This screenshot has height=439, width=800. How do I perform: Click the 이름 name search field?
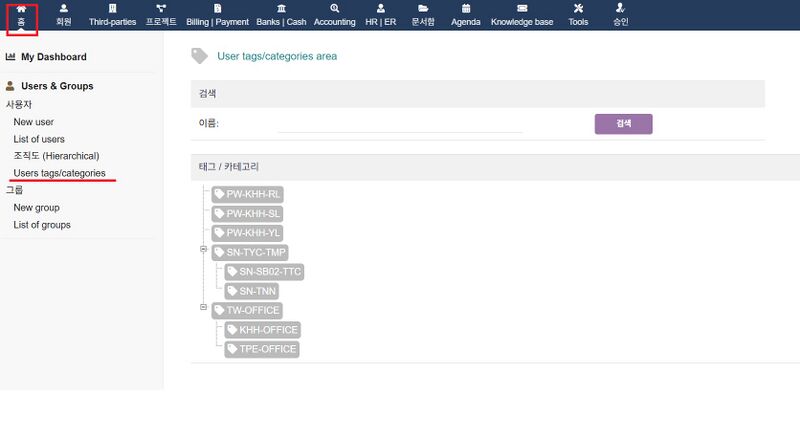(400, 124)
